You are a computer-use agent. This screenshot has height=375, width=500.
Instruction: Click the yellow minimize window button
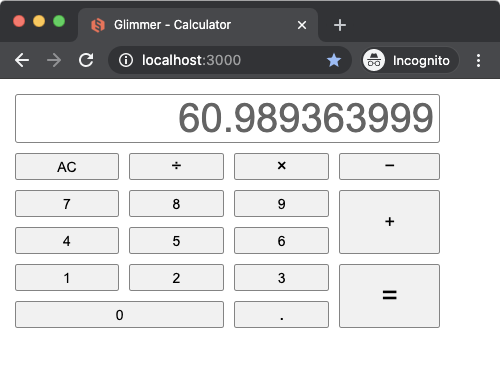click(x=39, y=21)
